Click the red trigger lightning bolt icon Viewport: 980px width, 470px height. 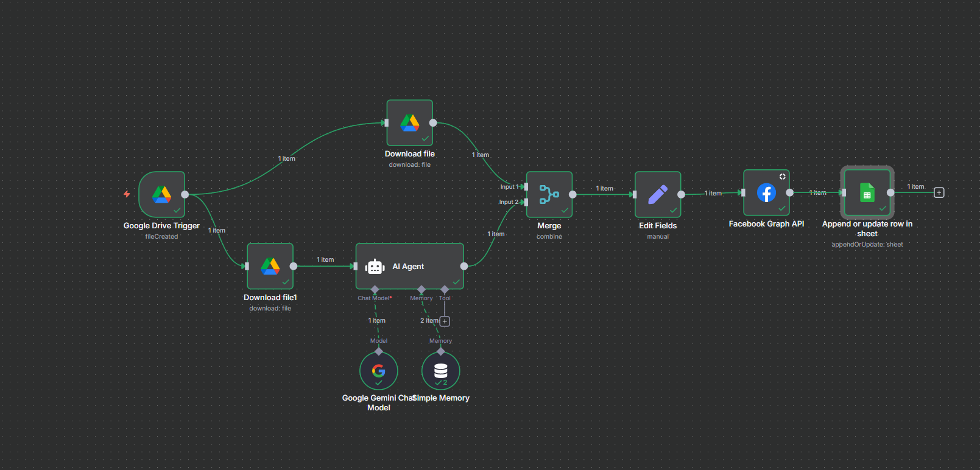(x=127, y=194)
